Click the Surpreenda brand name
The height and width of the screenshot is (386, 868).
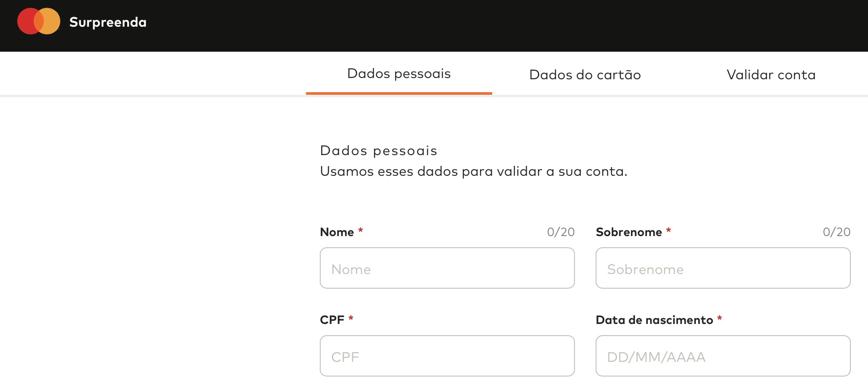[108, 22]
